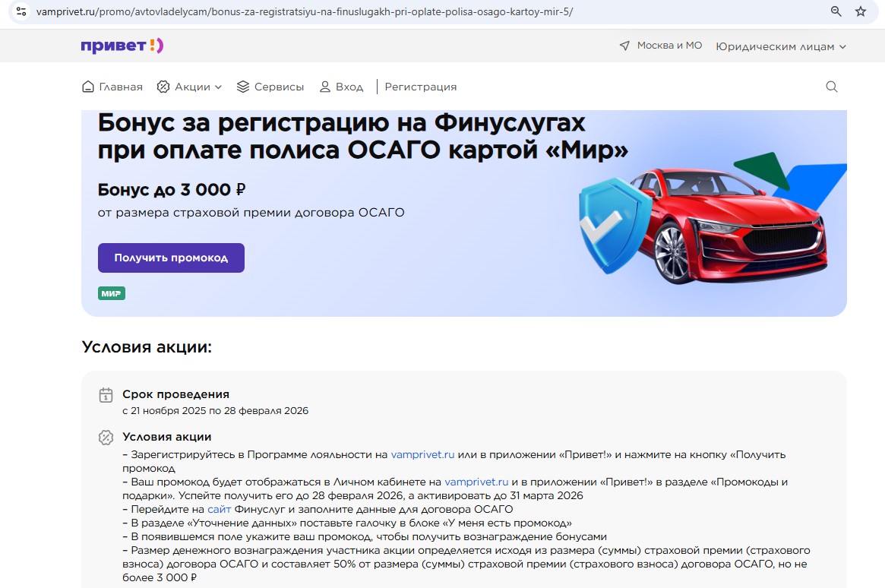Image resolution: width=885 pixels, height=588 pixels.
Task: Open the Регистрация page
Action: 420,87
